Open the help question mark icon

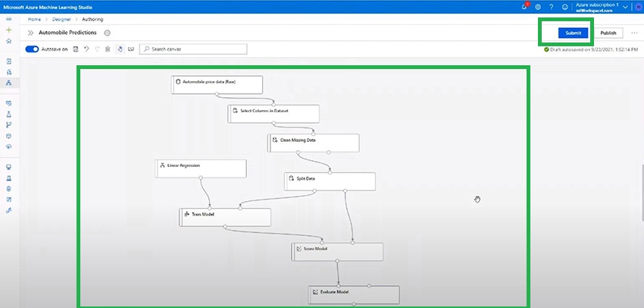tap(551, 7)
